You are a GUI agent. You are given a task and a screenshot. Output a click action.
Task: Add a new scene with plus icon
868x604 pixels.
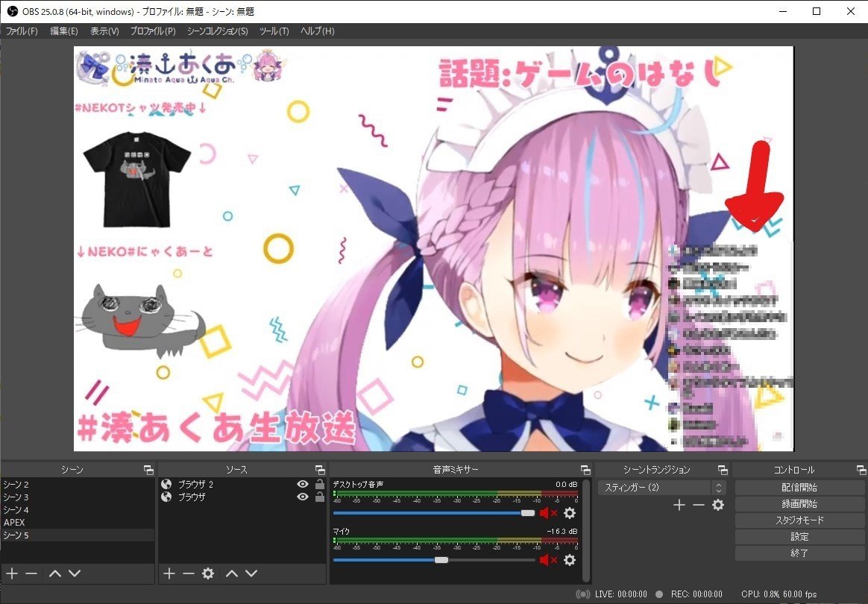12,573
